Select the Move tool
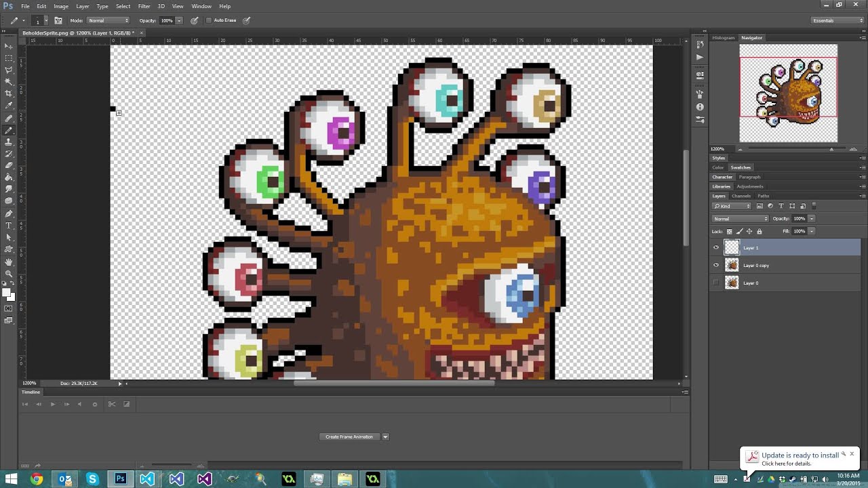Screen dimensions: 868x488 (x=8, y=45)
